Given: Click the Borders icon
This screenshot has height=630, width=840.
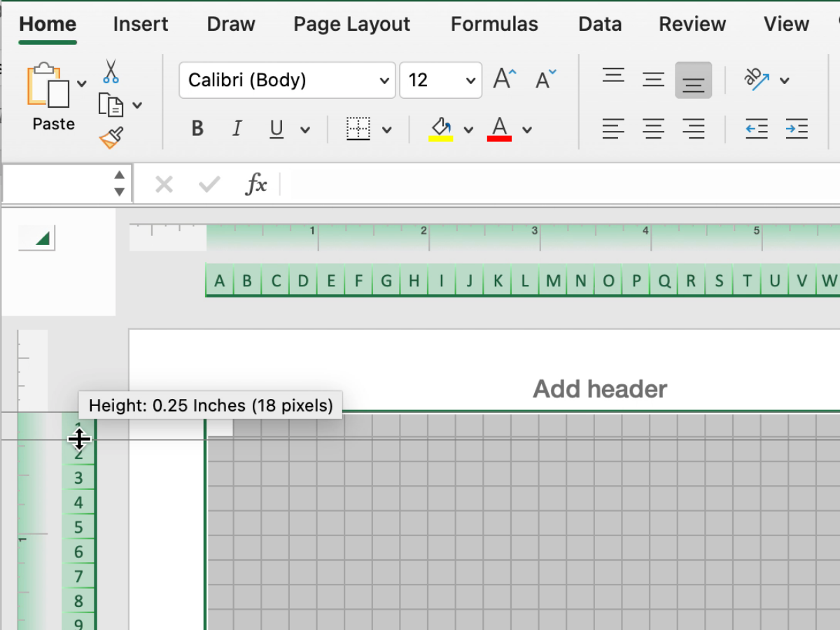Looking at the screenshot, I should (359, 129).
